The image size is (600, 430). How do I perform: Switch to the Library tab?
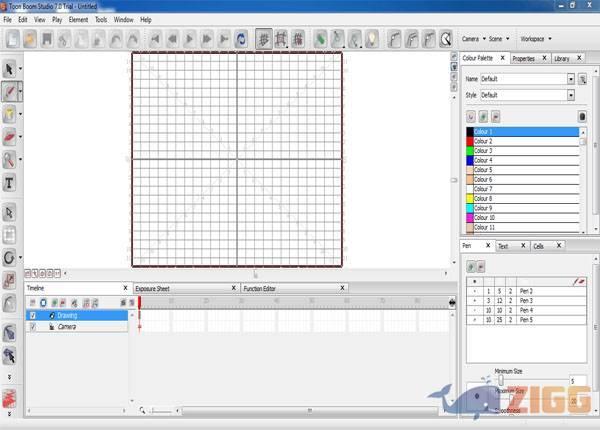coord(562,59)
